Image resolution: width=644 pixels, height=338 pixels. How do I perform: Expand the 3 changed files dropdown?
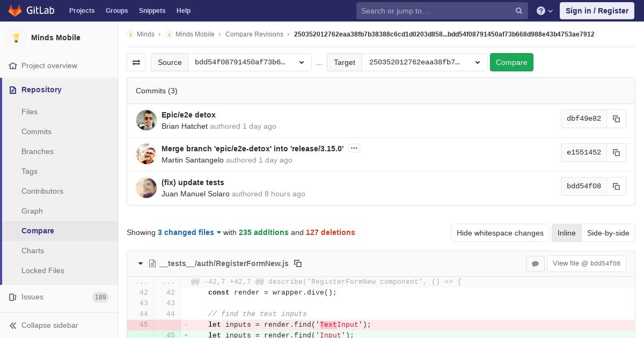click(189, 232)
